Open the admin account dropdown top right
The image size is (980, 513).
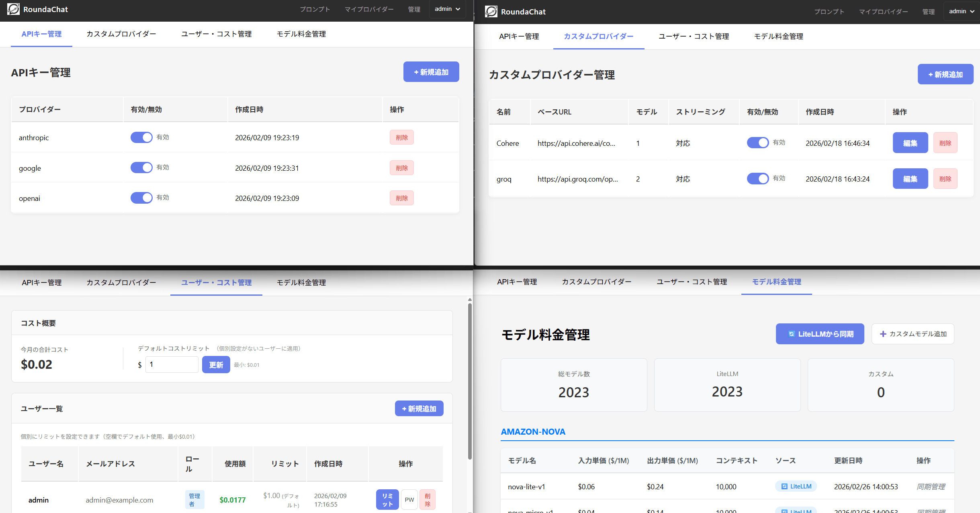961,11
